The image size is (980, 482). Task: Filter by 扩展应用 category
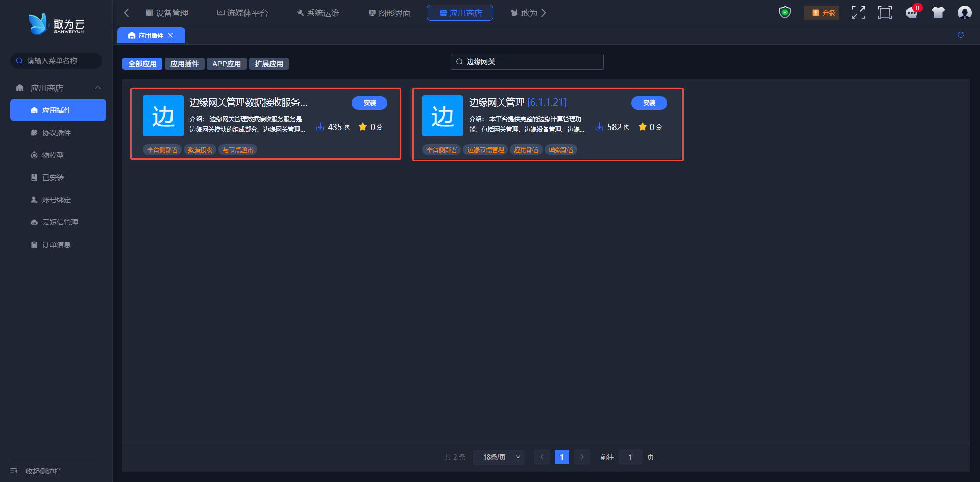tap(269, 64)
